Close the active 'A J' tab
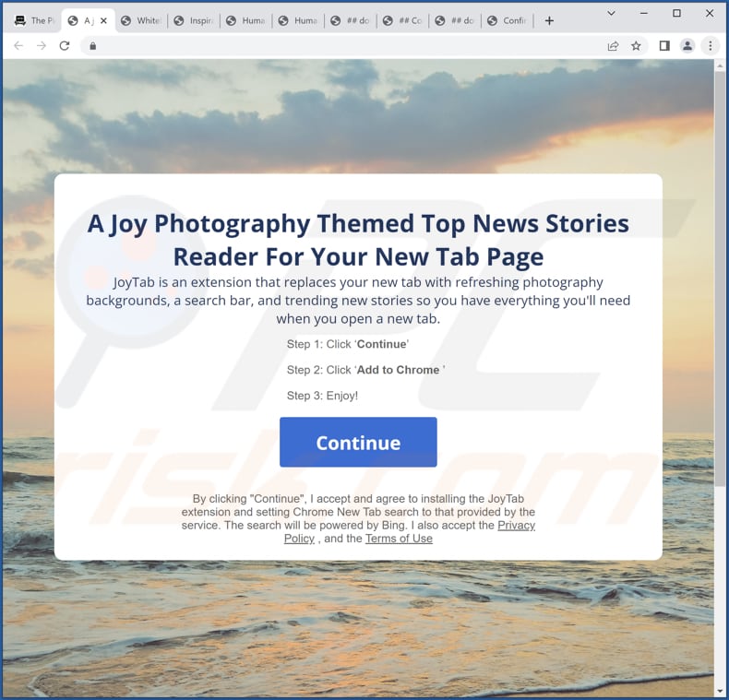This screenshot has height=700, width=729. (103, 20)
